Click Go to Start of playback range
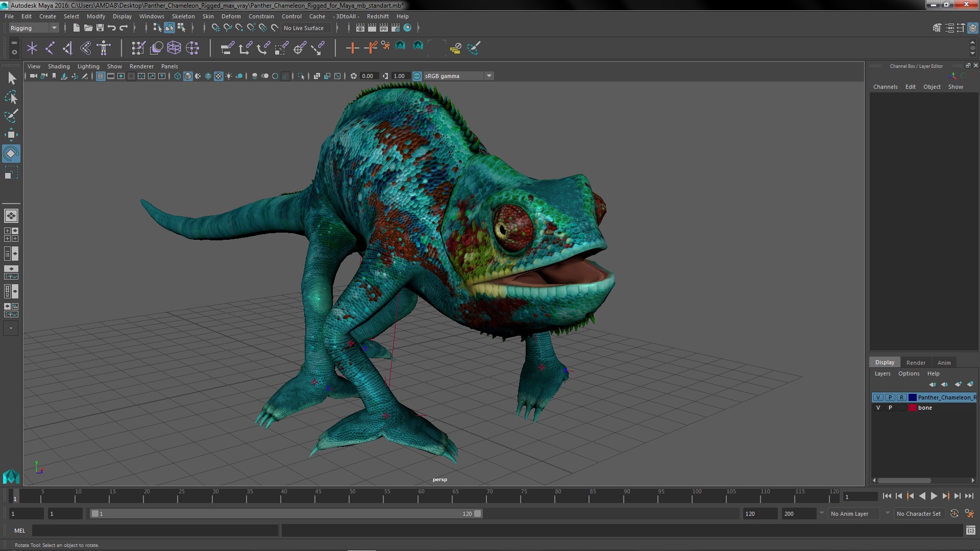 [x=887, y=496]
